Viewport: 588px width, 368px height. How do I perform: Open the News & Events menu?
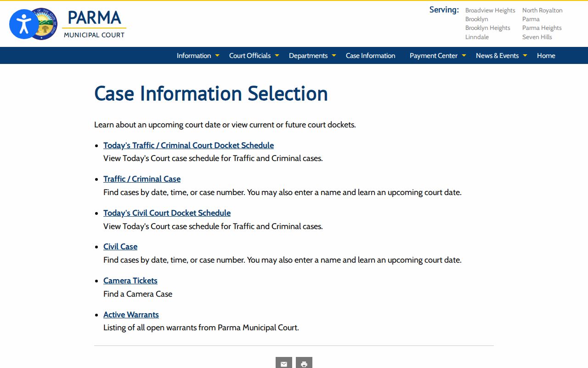click(497, 56)
